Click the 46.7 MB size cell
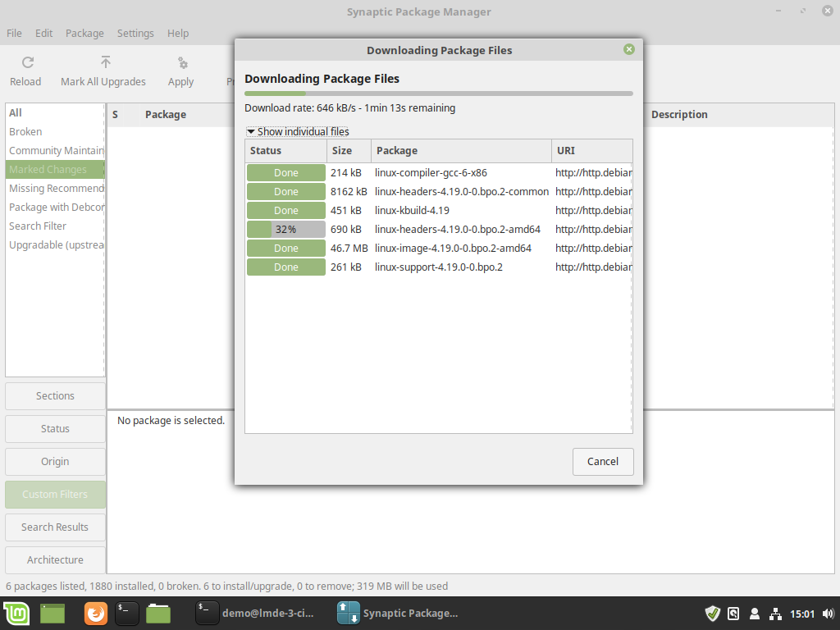Viewport: 840px width, 630px height. point(349,248)
